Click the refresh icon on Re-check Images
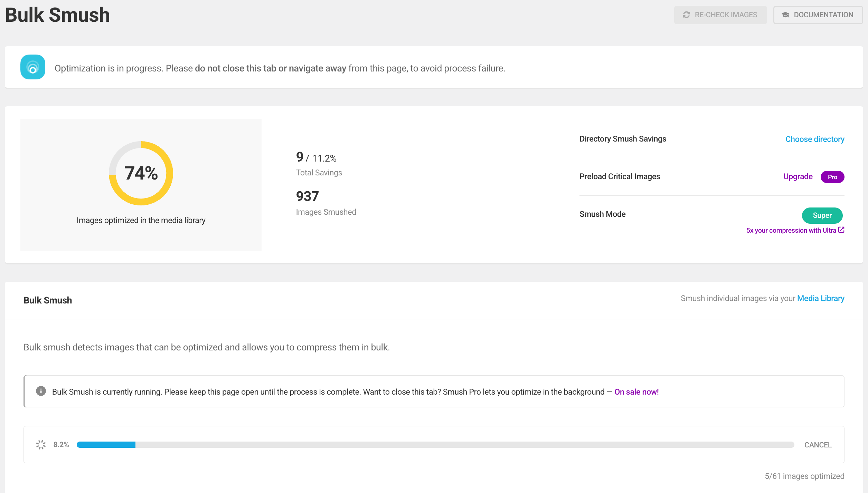 pos(686,15)
